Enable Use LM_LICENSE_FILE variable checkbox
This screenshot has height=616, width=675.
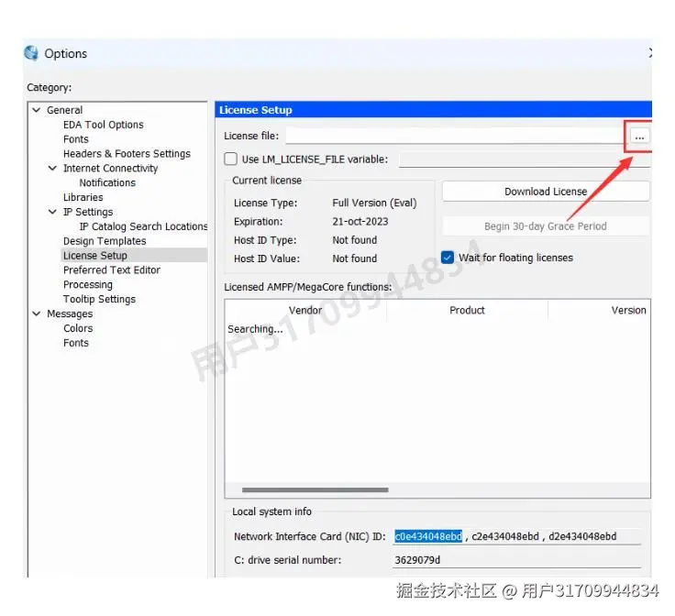tap(231, 159)
